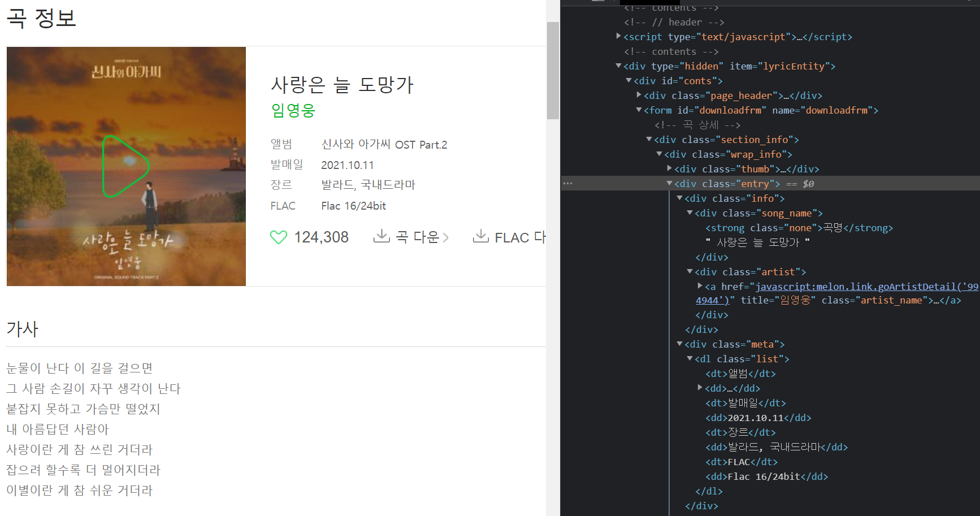Viewport: 980px width, 516px height.
Task: Click the 곡 다운 download icon
Action: tap(381, 236)
